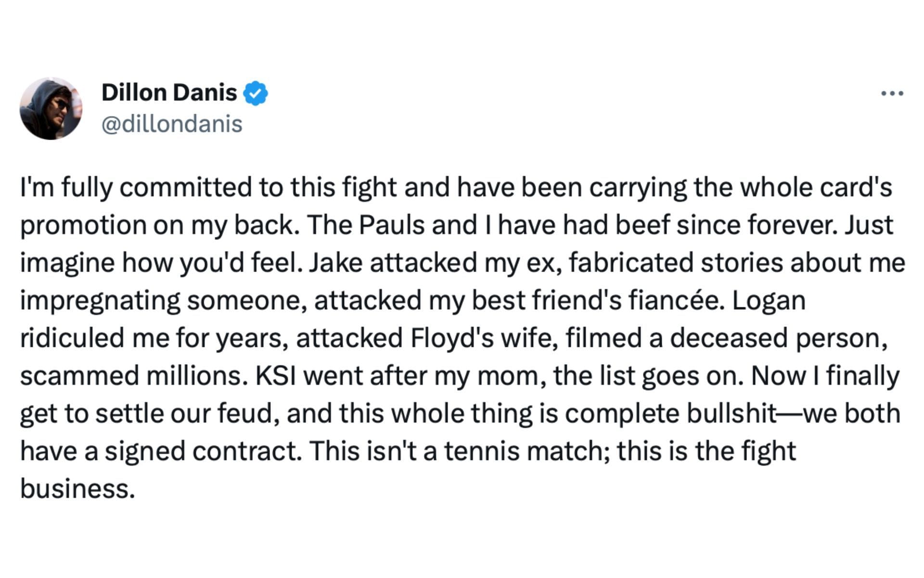Image resolution: width=924 pixels, height=578 pixels.
Task: Open the three-dot more options menu
Action: pos(892,93)
